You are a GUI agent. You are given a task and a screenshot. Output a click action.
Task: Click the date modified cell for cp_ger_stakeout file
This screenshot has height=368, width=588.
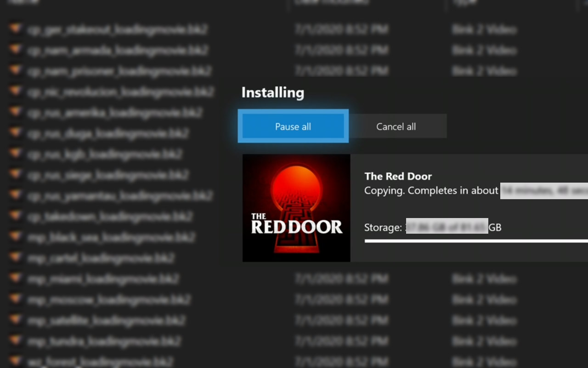341,29
